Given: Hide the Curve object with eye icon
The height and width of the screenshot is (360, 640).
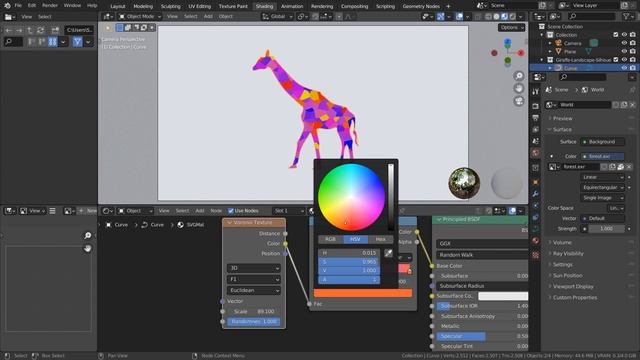Looking at the screenshot, I should click(624, 68).
